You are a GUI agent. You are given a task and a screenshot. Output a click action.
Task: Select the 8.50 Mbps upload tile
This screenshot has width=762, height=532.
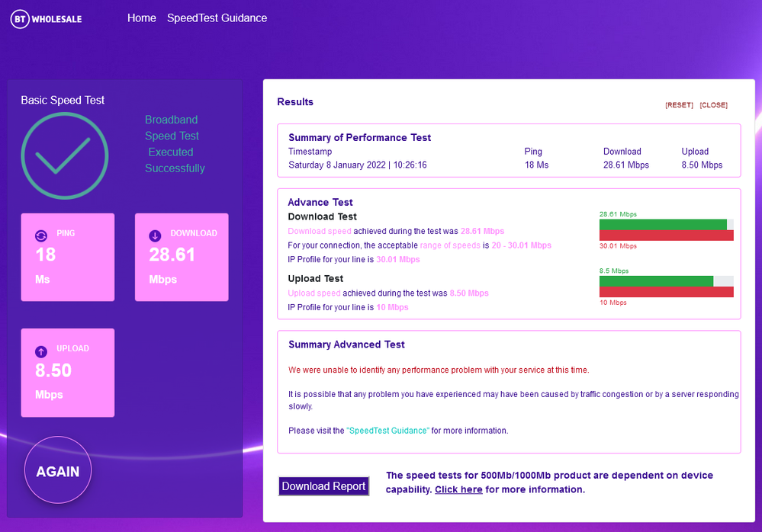67,373
